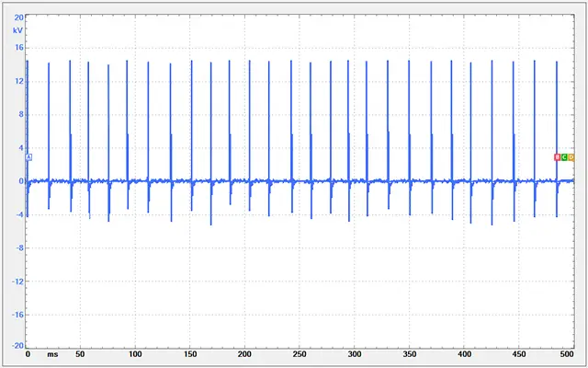Click the 150 ms time axis value

pos(189,354)
